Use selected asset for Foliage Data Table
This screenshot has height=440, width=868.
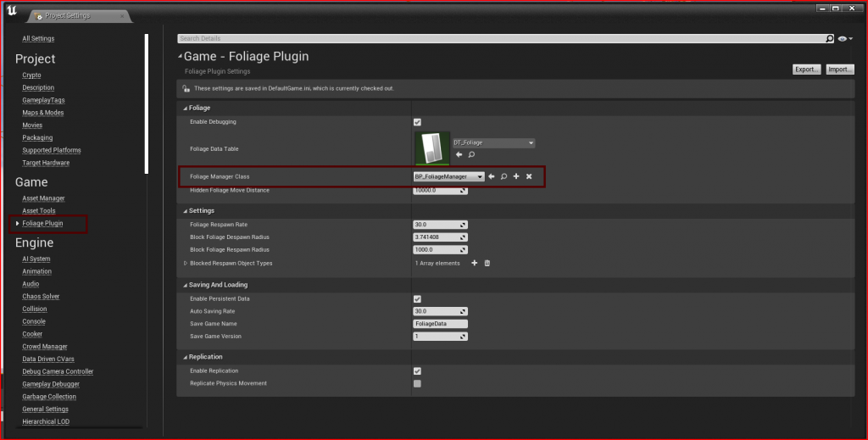459,154
